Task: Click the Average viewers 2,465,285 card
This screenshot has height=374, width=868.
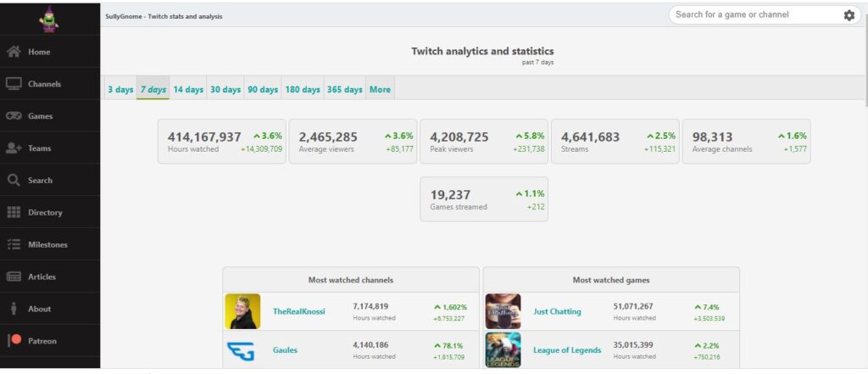Action: 353,142
